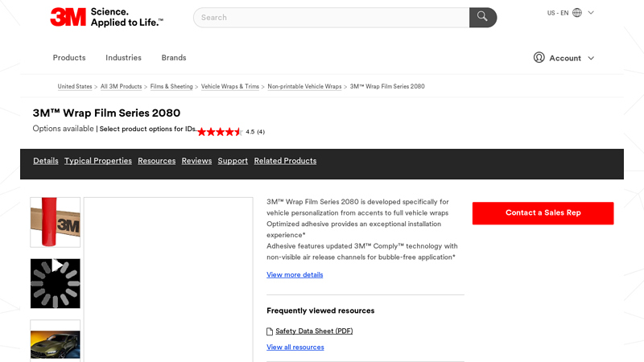This screenshot has height=362, width=644.
Task: Click the 3M Science Applied to Life logo
Action: [106, 17]
